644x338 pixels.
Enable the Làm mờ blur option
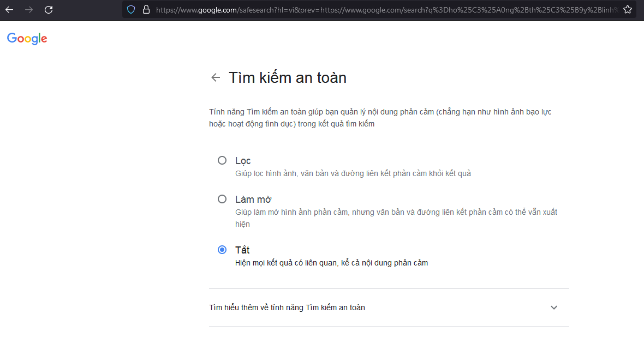click(222, 199)
